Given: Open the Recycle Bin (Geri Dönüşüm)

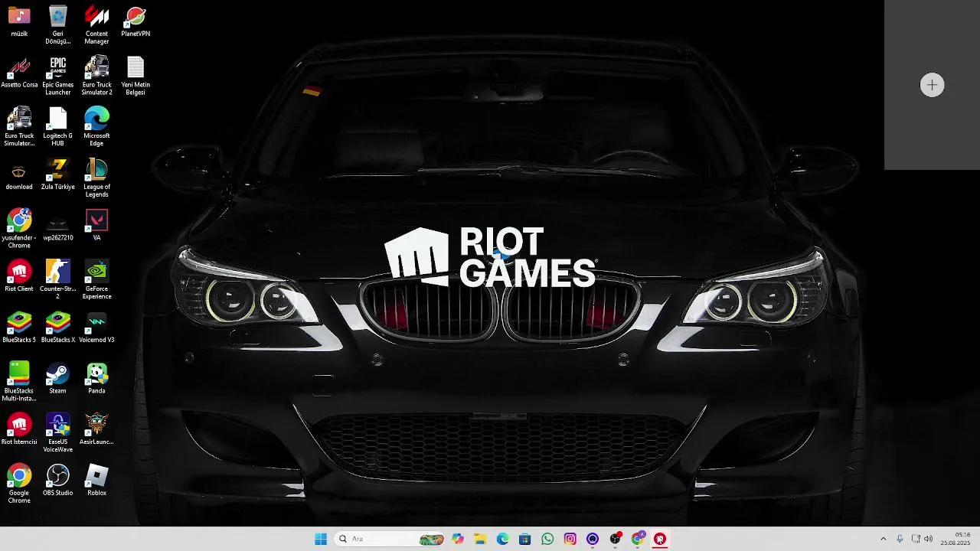Looking at the screenshot, I should tap(57, 24).
